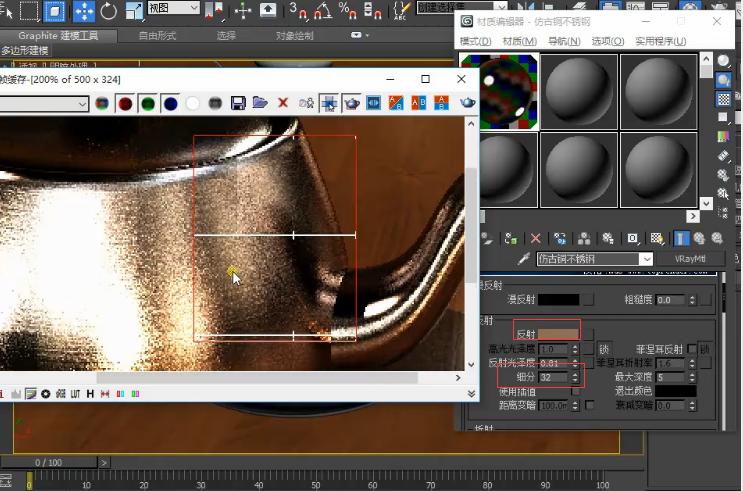Click the render last teapot icon
The height and width of the screenshot is (491, 743).
(x=467, y=102)
